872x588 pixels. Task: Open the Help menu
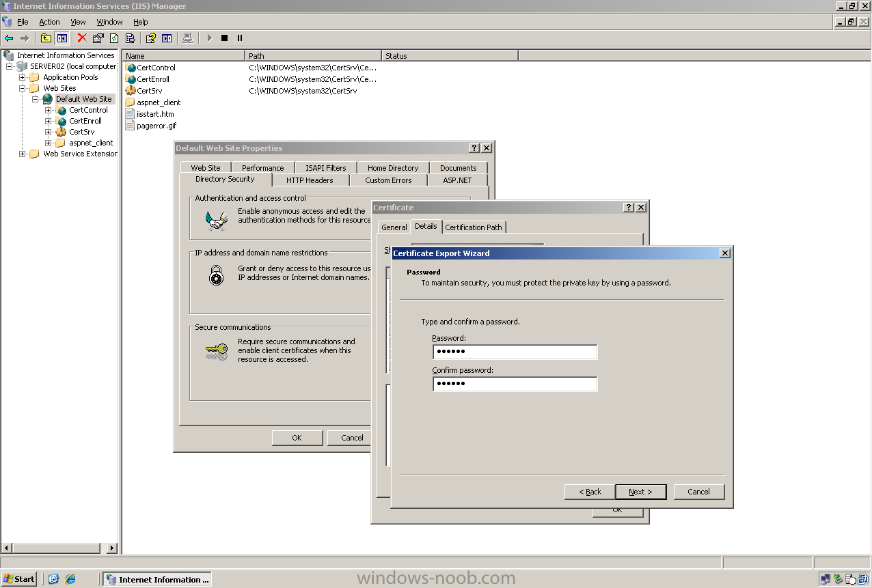[140, 22]
